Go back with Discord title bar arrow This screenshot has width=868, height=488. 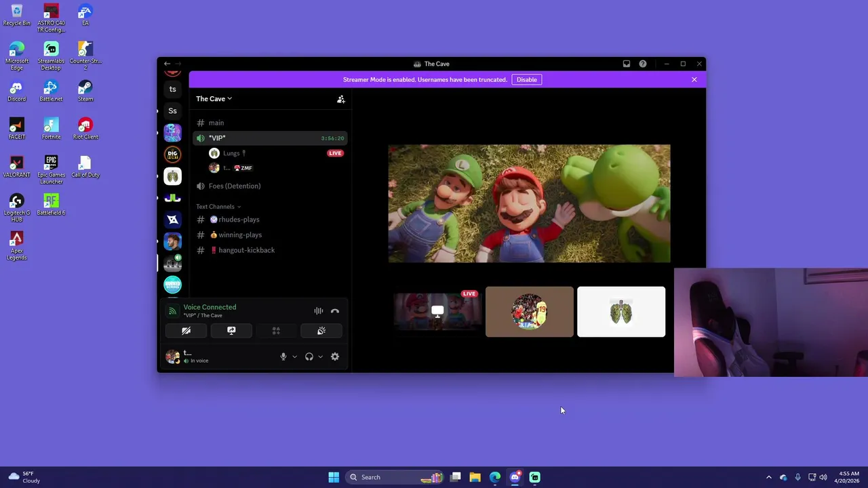[167, 64]
